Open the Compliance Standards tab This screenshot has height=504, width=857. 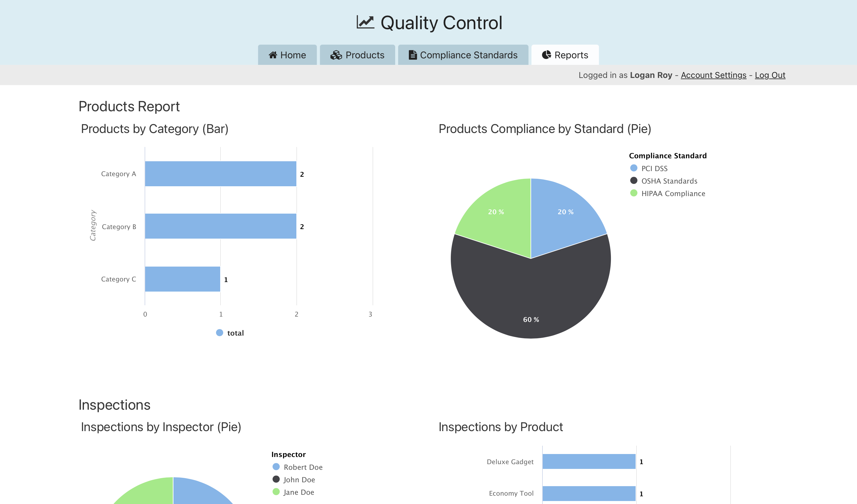pos(463,55)
